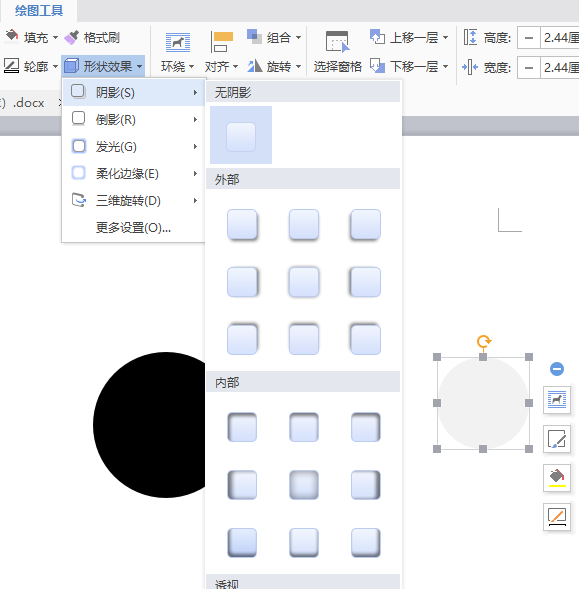
Task: Select the 格式刷 format painter
Action: click(x=92, y=37)
